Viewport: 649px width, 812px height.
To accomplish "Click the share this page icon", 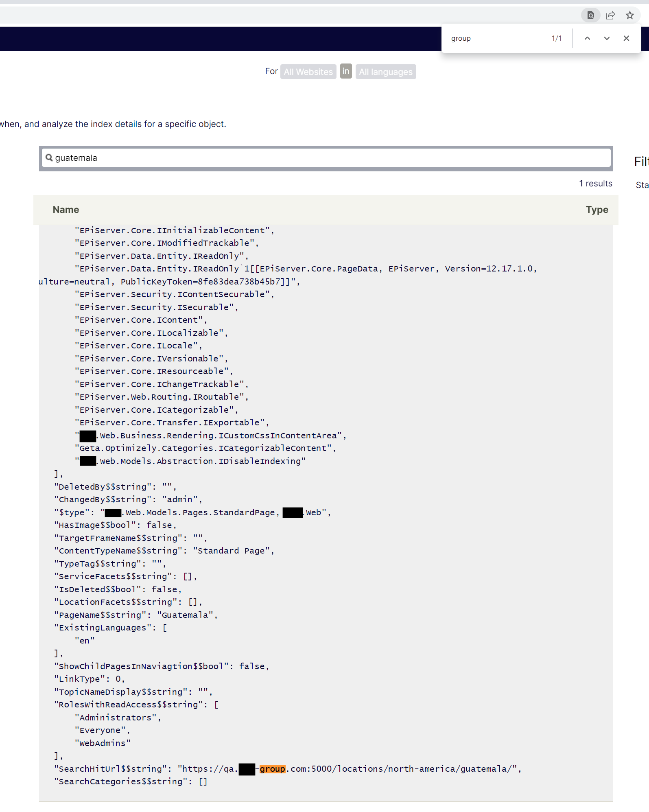I will [610, 15].
